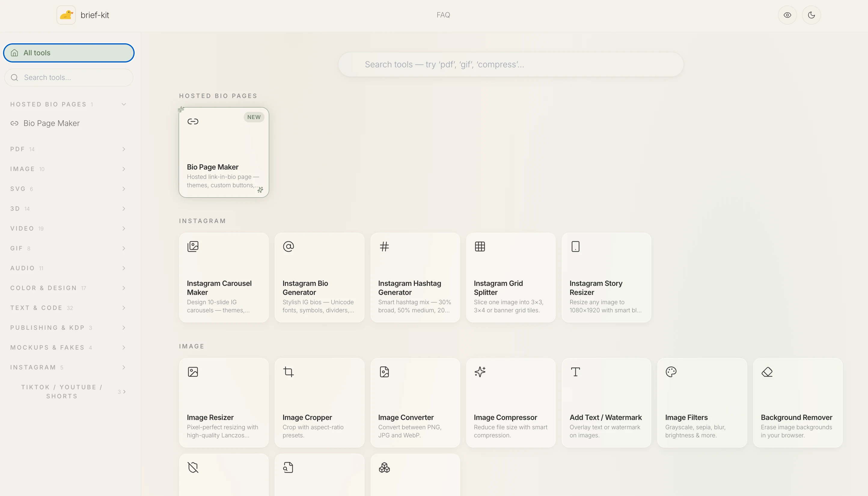Collapse the Hosted Bio Pages sidebar section
This screenshot has width=868, height=496.
click(124, 104)
